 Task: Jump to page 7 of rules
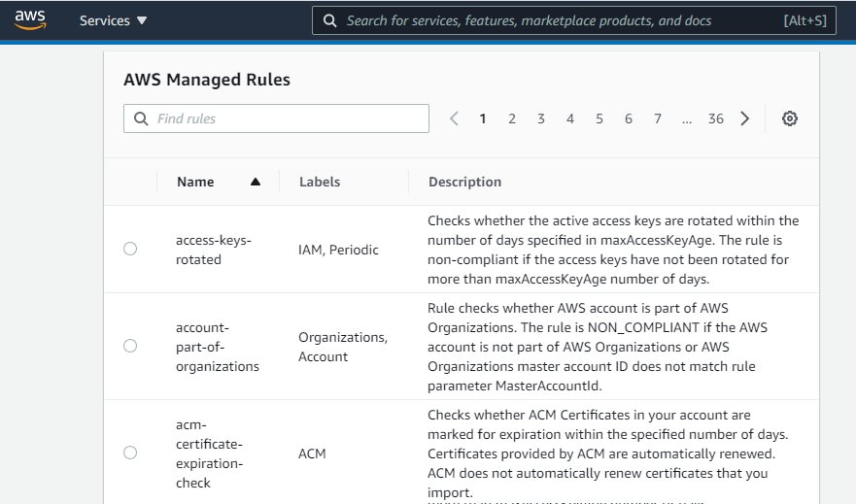(x=658, y=118)
